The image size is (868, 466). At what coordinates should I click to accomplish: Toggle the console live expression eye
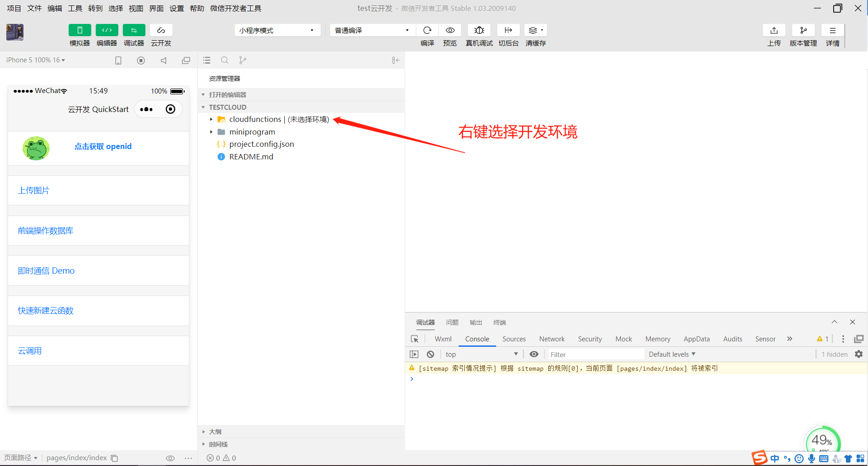(x=534, y=354)
